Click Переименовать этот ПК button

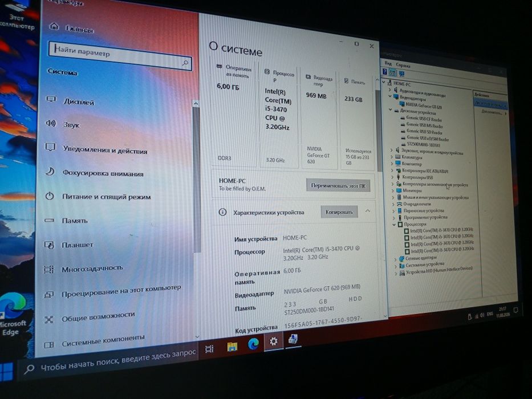pos(338,186)
